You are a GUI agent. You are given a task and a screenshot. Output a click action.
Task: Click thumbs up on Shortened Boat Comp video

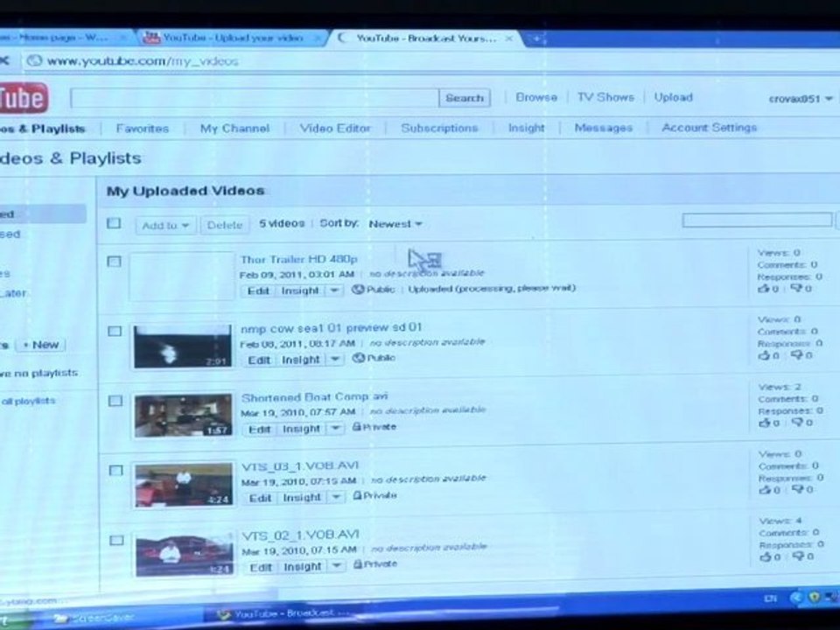765,423
